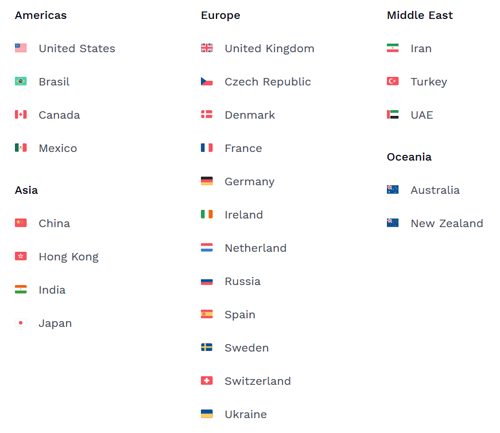
Task: Choose the Hong Kong region link
Action: pos(69,257)
